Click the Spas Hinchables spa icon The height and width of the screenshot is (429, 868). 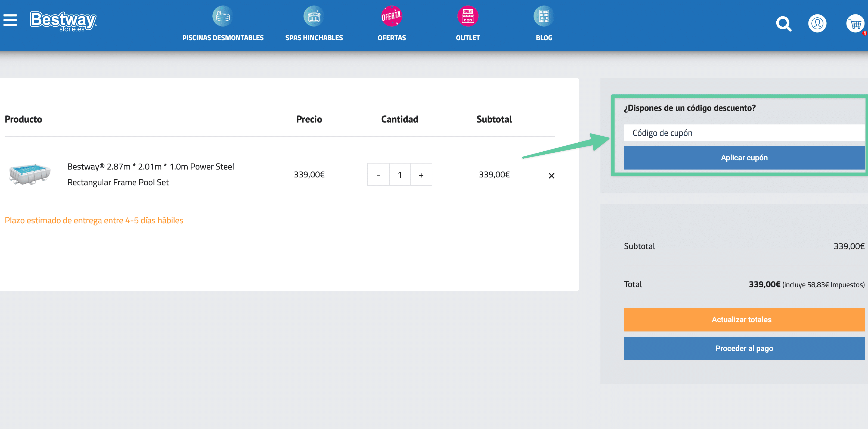coord(314,16)
